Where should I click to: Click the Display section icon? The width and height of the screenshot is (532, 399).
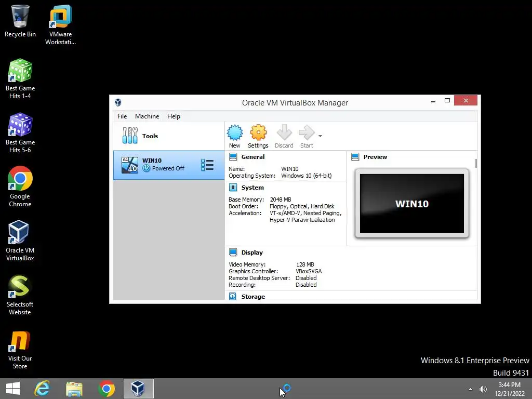[233, 252]
